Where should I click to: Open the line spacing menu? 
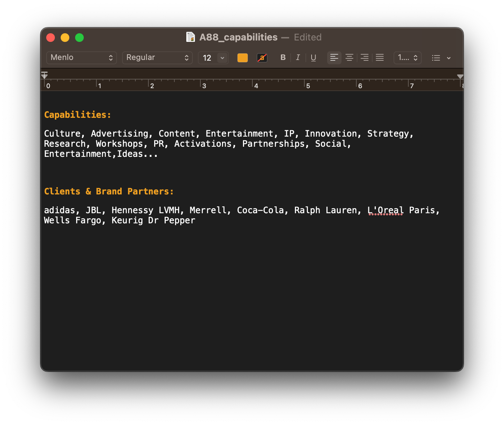point(407,57)
